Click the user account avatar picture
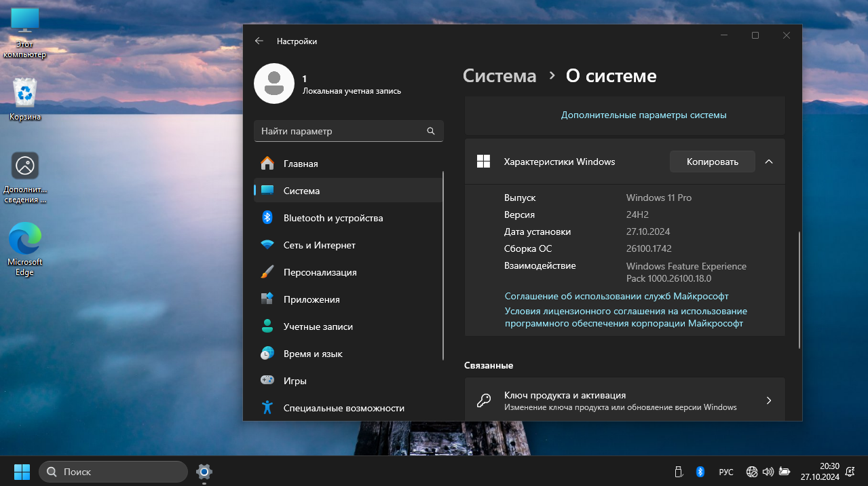 pyautogui.click(x=273, y=83)
